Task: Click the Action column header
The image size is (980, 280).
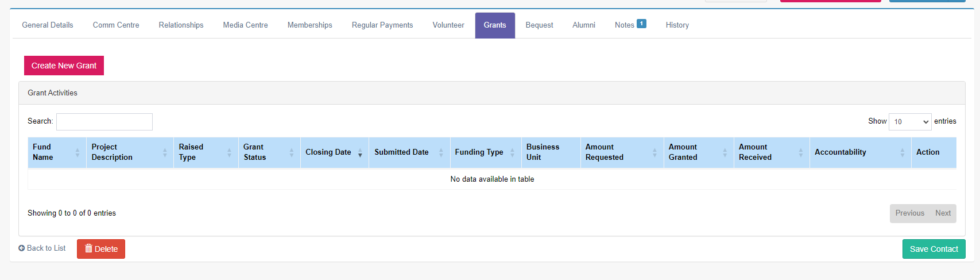Action: (933, 152)
